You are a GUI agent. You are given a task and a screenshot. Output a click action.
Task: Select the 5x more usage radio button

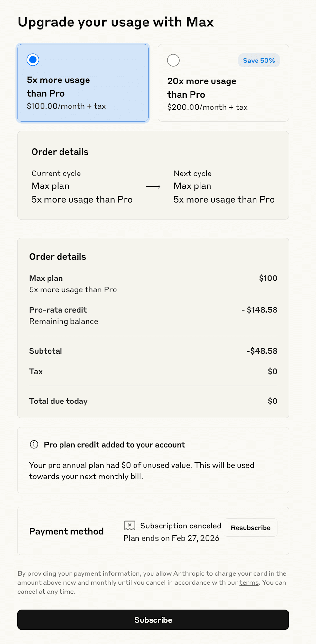33,60
